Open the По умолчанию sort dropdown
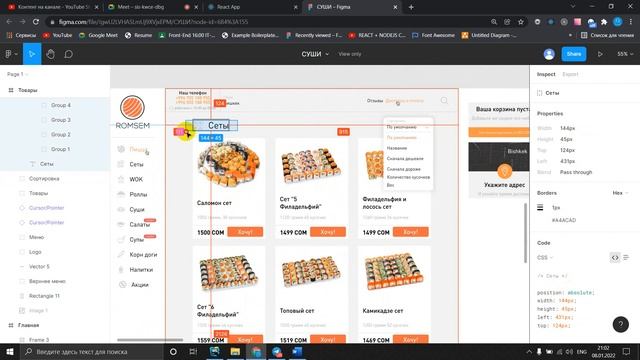Viewport: 640px width, 360px height. click(408, 127)
